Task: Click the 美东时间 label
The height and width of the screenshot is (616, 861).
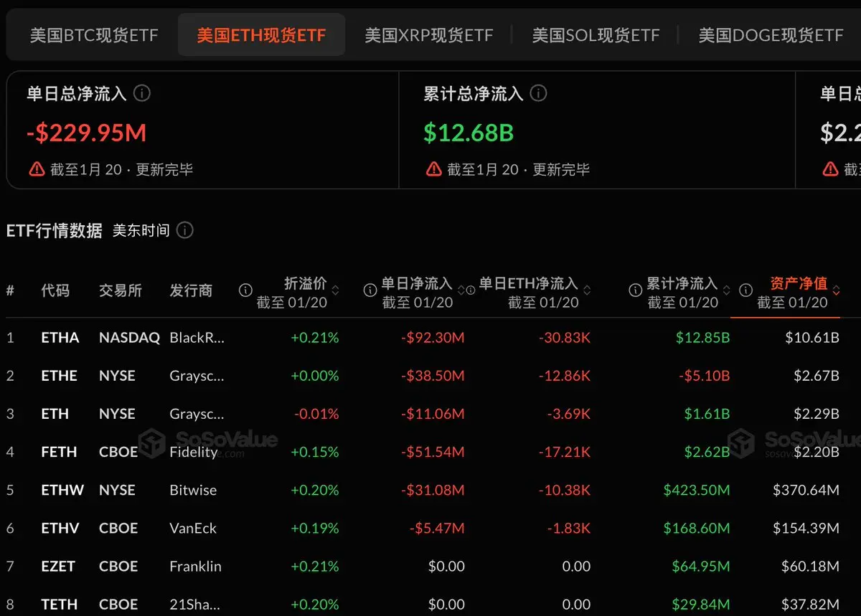Action: (x=141, y=230)
